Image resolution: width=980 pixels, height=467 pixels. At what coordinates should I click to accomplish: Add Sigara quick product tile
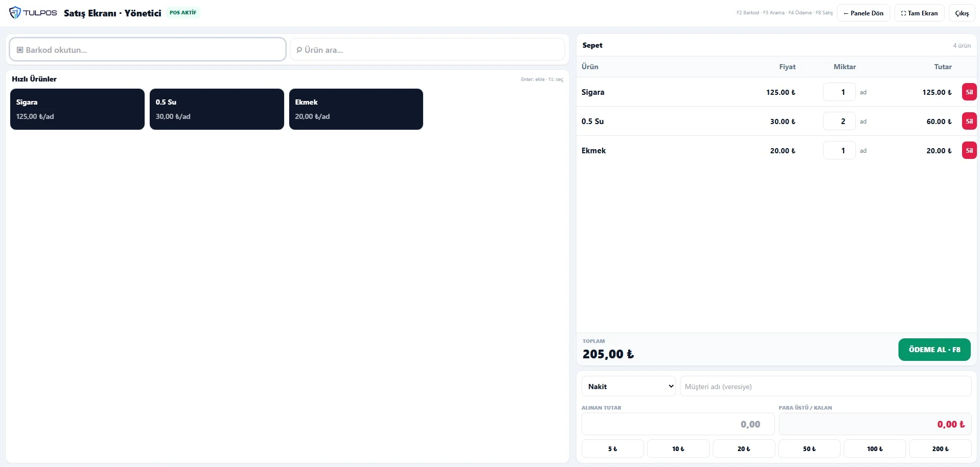(77, 109)
